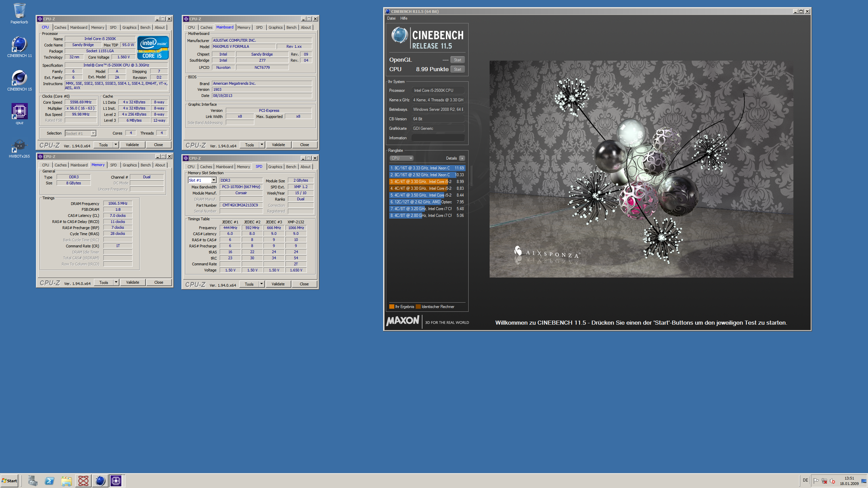Select ranking row 8 with score 5.06
The image size is (868, 488).
click(x=427, y=216)
